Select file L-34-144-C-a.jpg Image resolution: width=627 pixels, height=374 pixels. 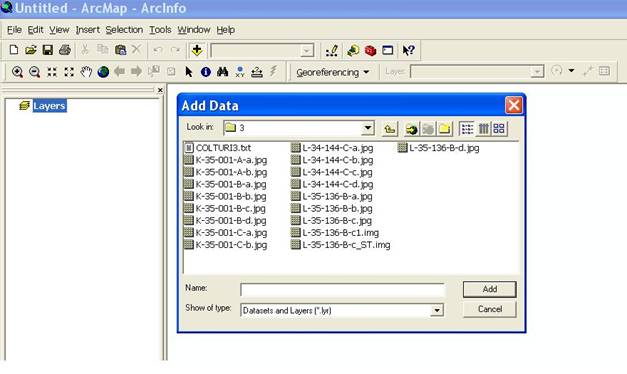[333, 148]
